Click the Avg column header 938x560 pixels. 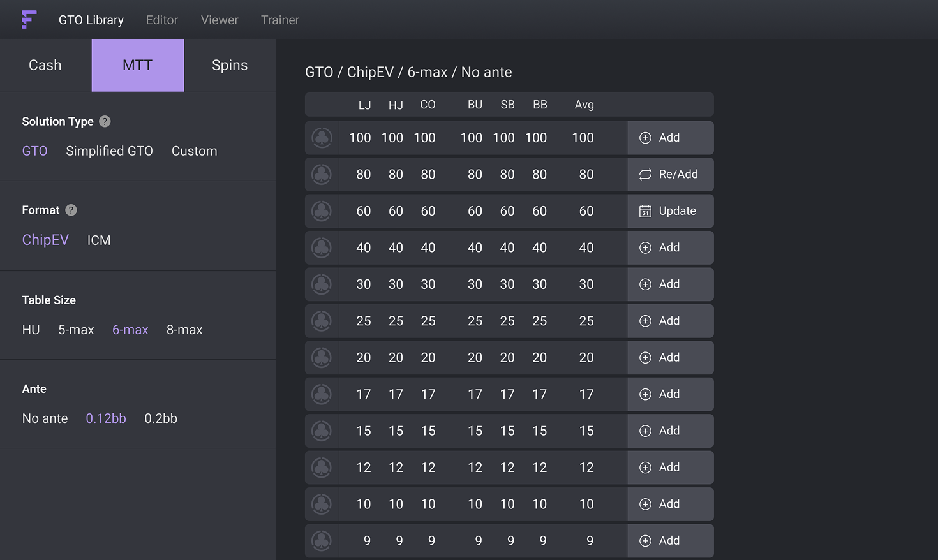(584, 105)
